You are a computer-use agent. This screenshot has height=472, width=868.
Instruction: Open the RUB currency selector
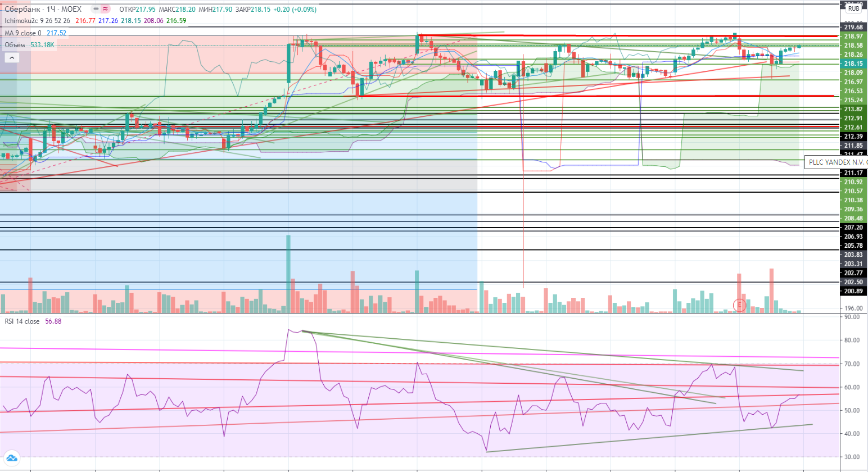853,8
